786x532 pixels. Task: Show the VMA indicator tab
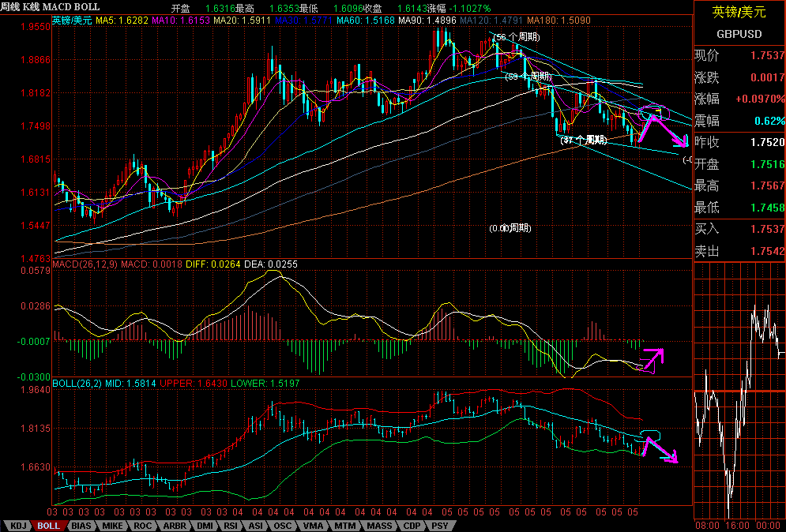tap(314, 526)
